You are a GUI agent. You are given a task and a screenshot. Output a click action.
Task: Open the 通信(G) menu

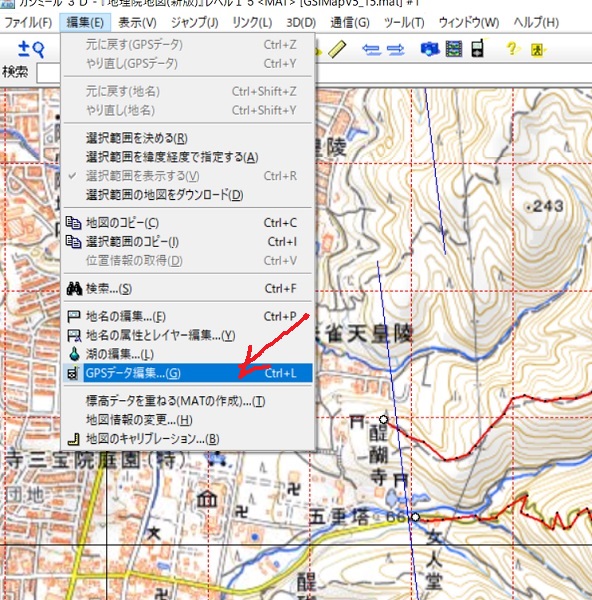point(350,23)
